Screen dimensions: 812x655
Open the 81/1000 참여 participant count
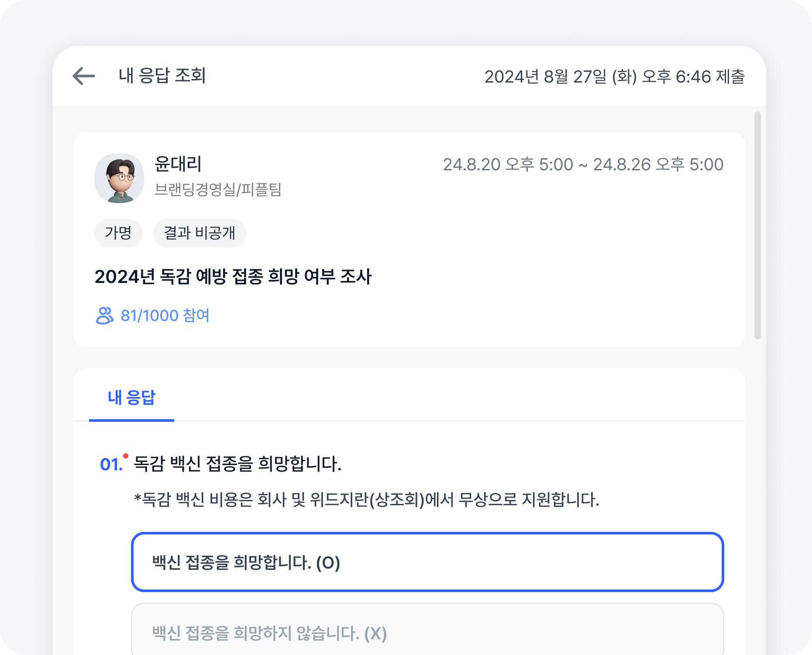click(165, 315)
